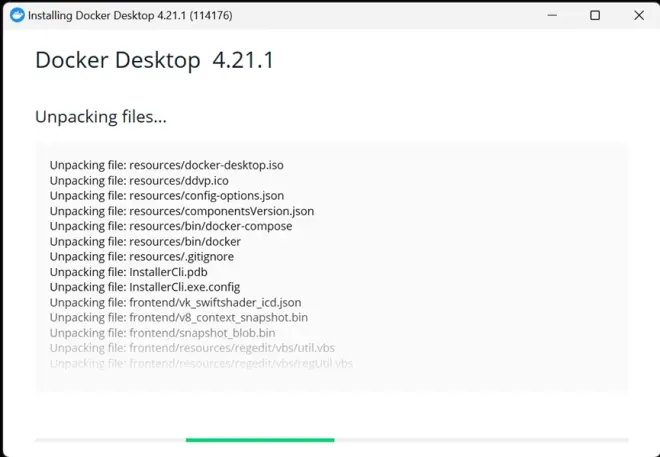Select the resources/config-options.json log line

(x=167, y=196)
